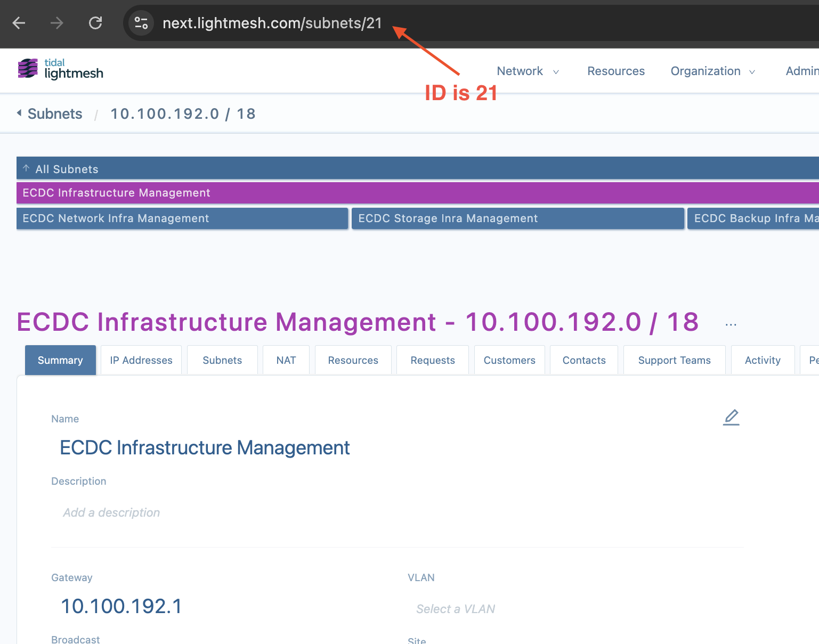
Task: Switch to the Subnets tab
Action: [222, 360]
